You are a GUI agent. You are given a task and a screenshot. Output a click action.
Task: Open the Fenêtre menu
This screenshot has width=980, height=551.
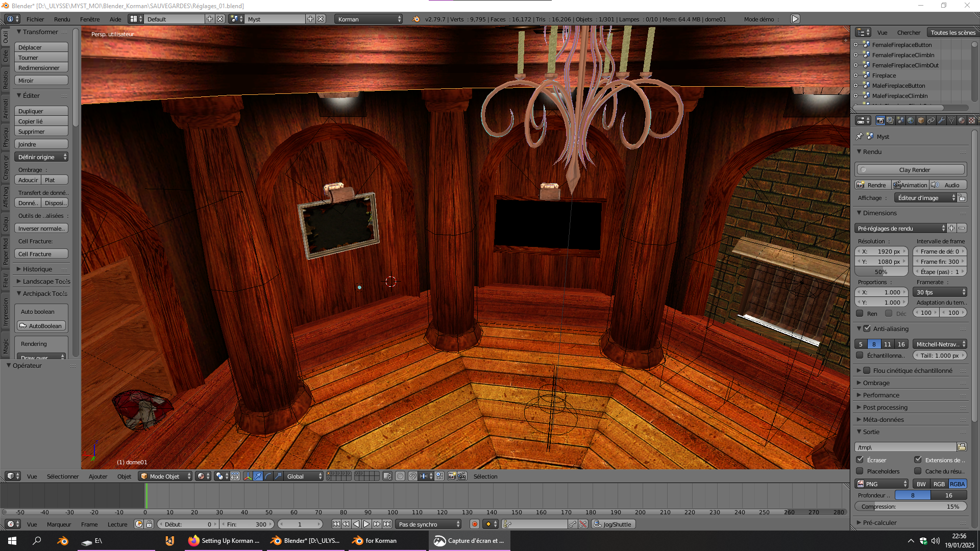(90, 19)
